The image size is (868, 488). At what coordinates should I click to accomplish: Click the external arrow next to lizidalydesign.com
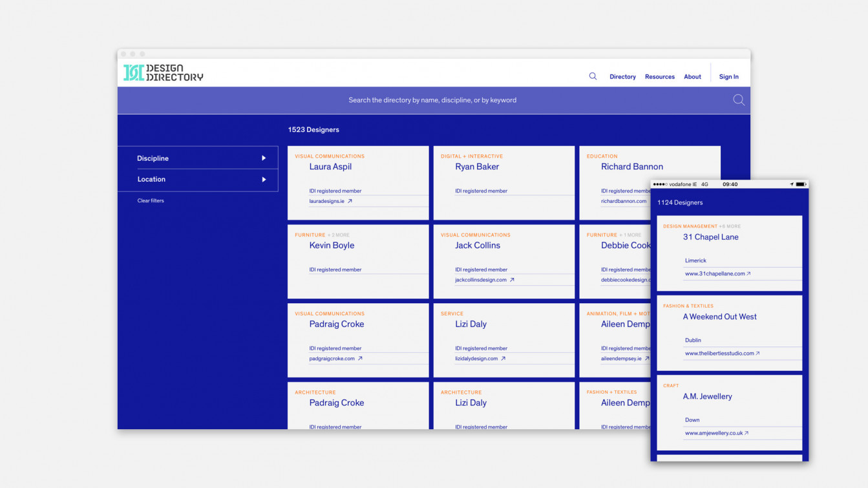point(503,359)
